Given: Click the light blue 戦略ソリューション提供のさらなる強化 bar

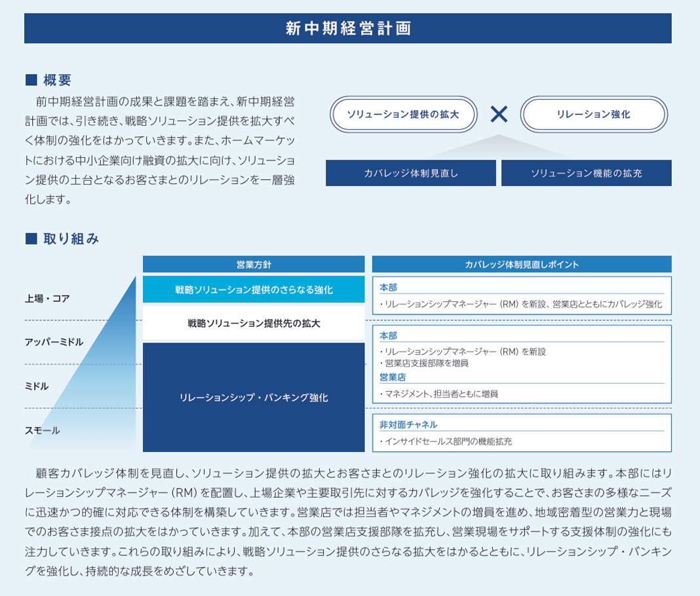Looking at the screenshot, I should (254, 289).
